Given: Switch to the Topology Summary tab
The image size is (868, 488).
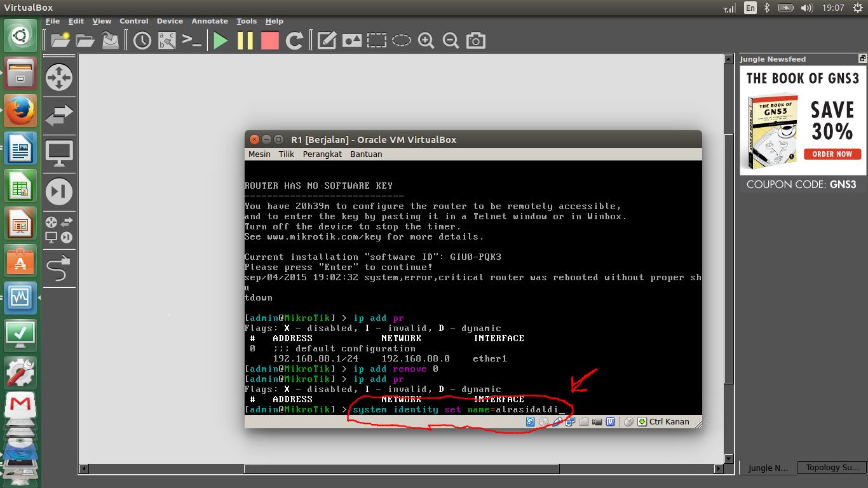Looking at the screenshot, I should tap(832, 467).
